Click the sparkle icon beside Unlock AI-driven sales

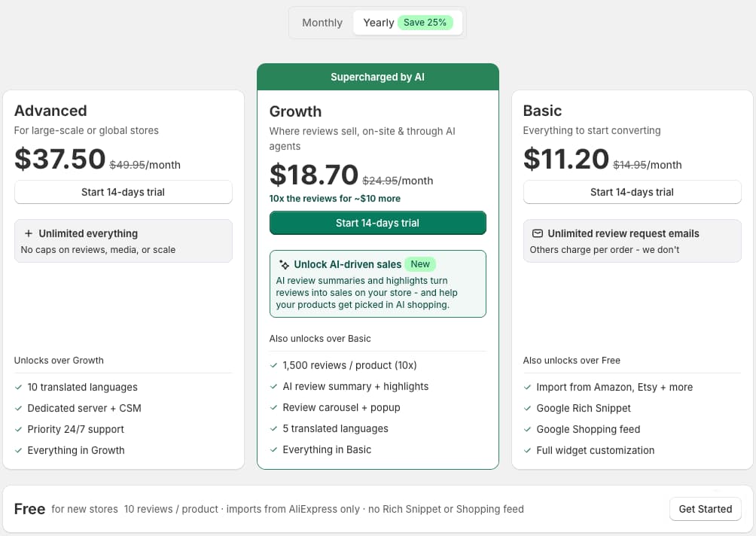point(284,264)
